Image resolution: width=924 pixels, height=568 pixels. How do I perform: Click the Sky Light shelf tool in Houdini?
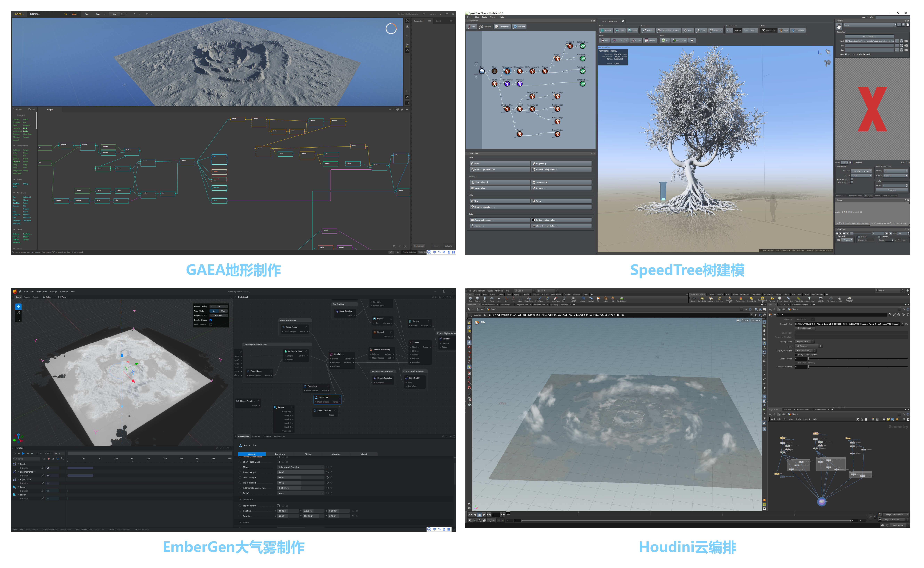[x=772, y=300]
